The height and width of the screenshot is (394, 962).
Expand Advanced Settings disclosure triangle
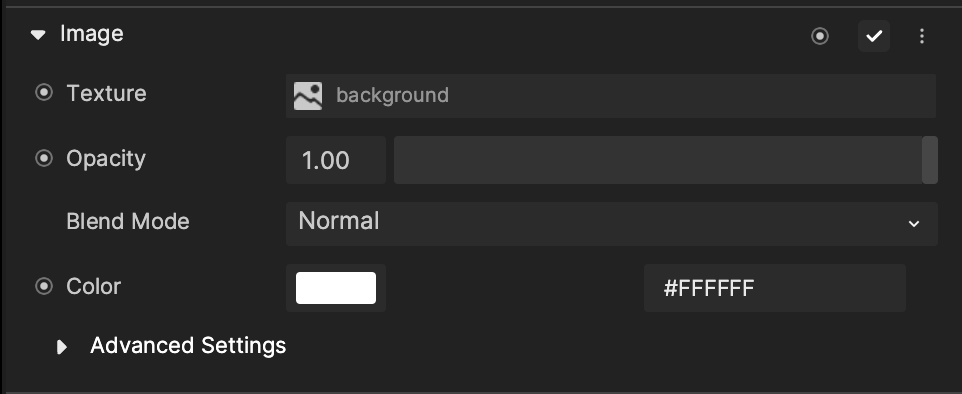[x=62, y=347]
